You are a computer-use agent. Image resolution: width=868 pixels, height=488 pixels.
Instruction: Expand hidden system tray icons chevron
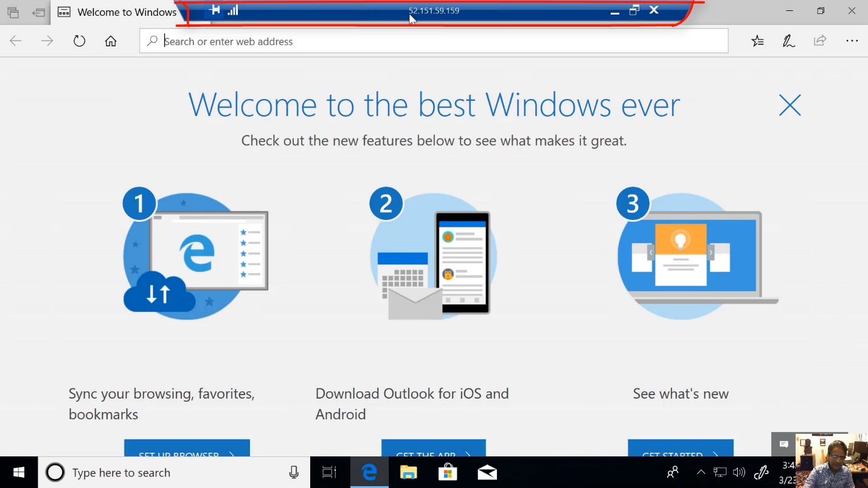point(701,473)
